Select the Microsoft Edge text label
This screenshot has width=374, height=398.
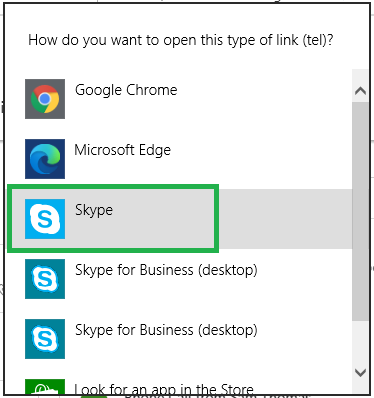[x=122, y=150]
